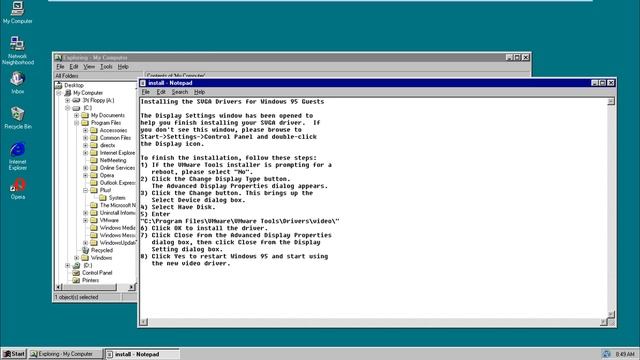Click inside the Notepad text area
The height and width of the screenshot is (360, 640).
pos(373,208)
